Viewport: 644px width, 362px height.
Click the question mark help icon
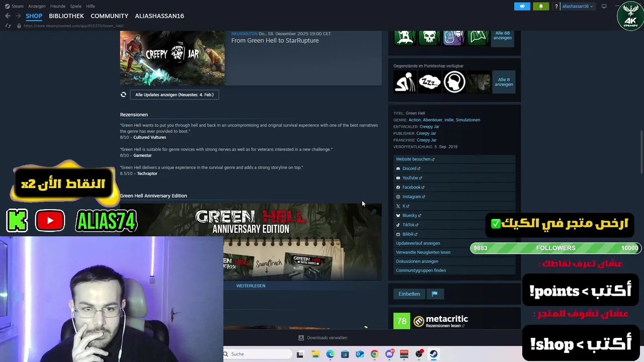[556, 6]
